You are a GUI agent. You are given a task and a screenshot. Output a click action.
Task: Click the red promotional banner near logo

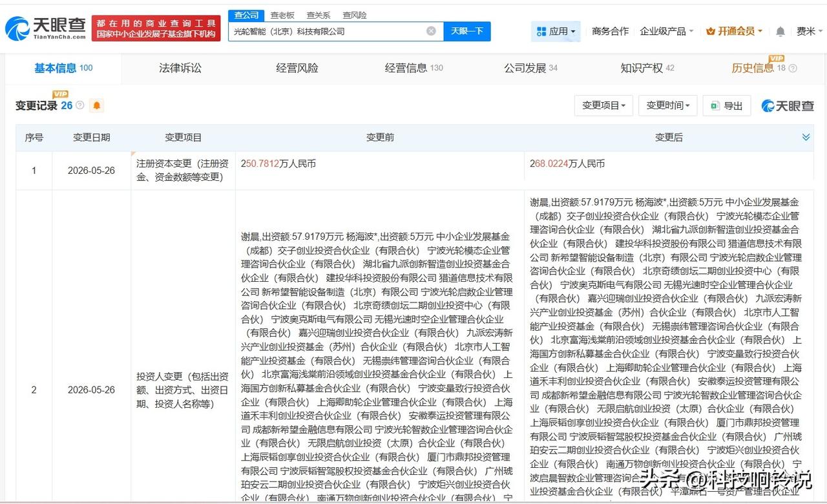pyautogui.click(x=156, y=28)
